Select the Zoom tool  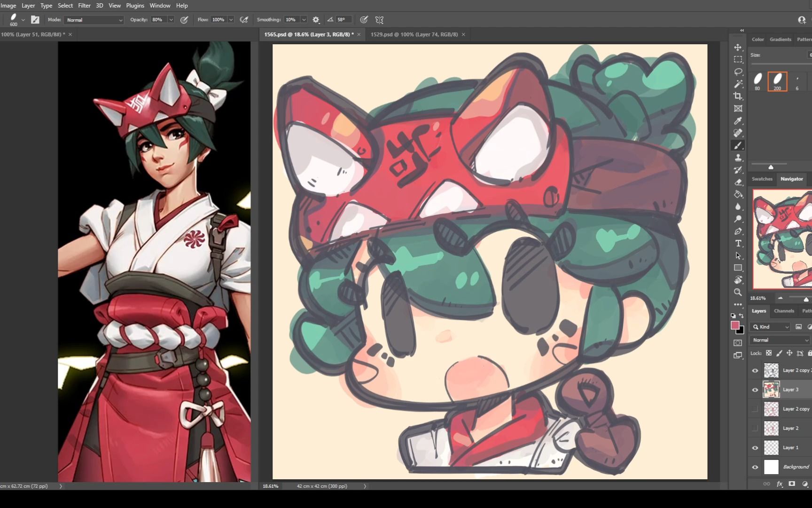(738, 292)
